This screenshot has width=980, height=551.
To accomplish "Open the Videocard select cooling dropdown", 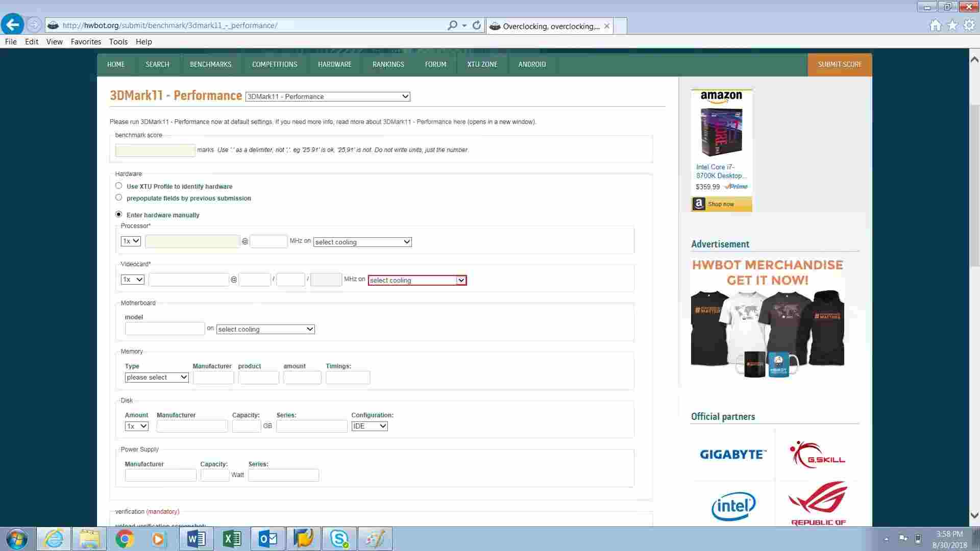I will [418, 280].
